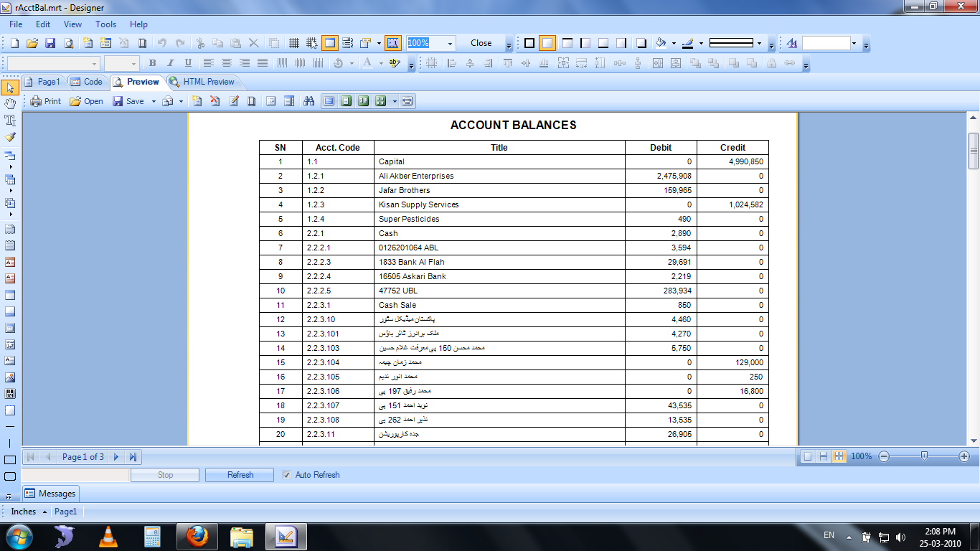The height and width of the screenshot is (551, 980).
Task: Toggle the highlighted page view zoom button
Action: pyautogui.click(x=393, y=43)
